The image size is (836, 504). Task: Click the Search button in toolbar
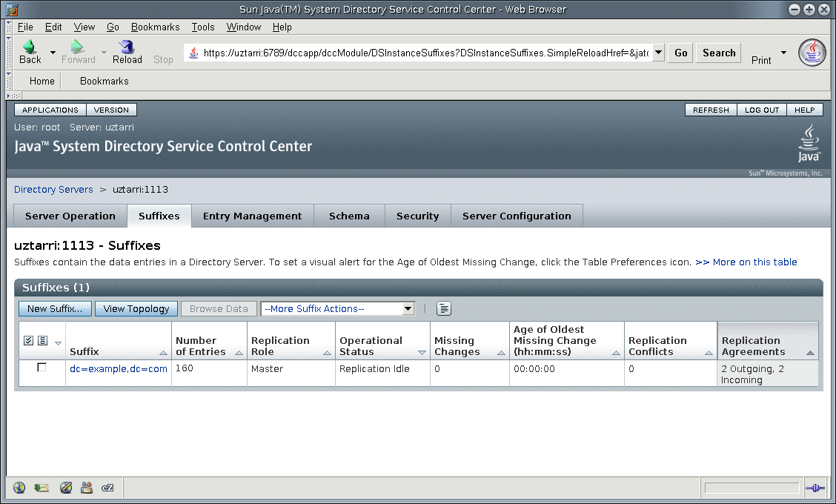click(719, 53)
